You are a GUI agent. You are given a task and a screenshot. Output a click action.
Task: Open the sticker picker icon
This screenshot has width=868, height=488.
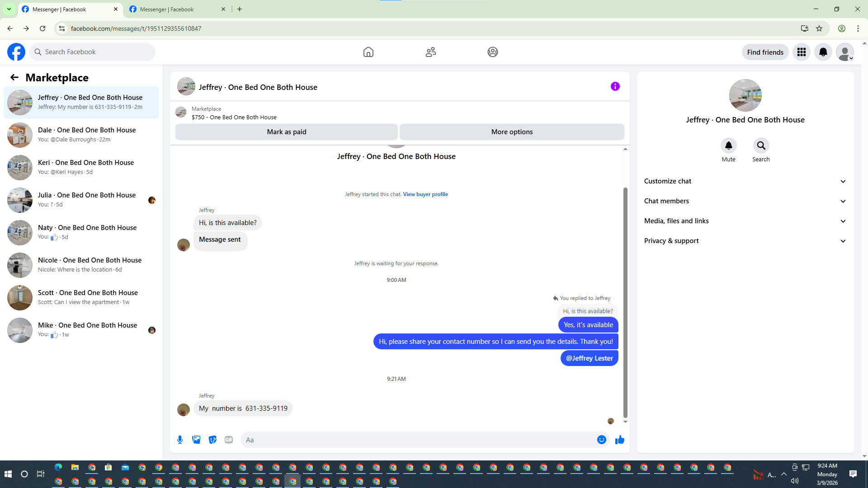coord(212,440)
